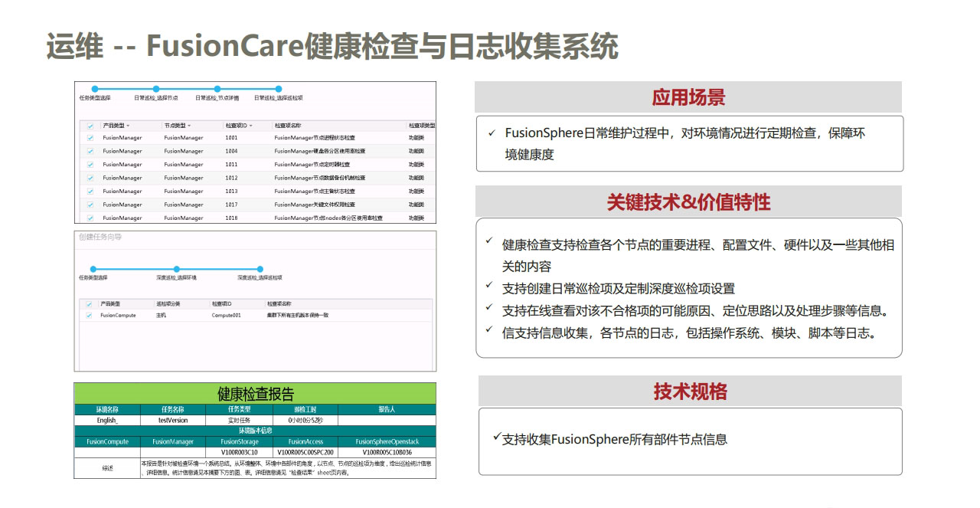Click the 检查项名称 column header in daily table

point(288,125)
